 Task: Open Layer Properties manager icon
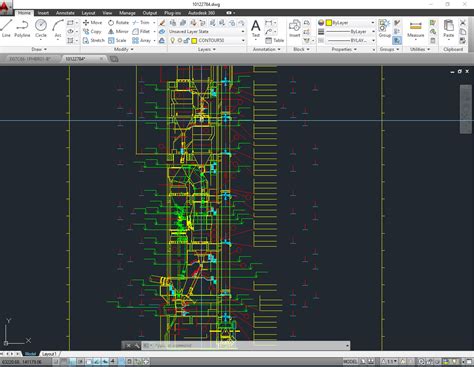173,23
